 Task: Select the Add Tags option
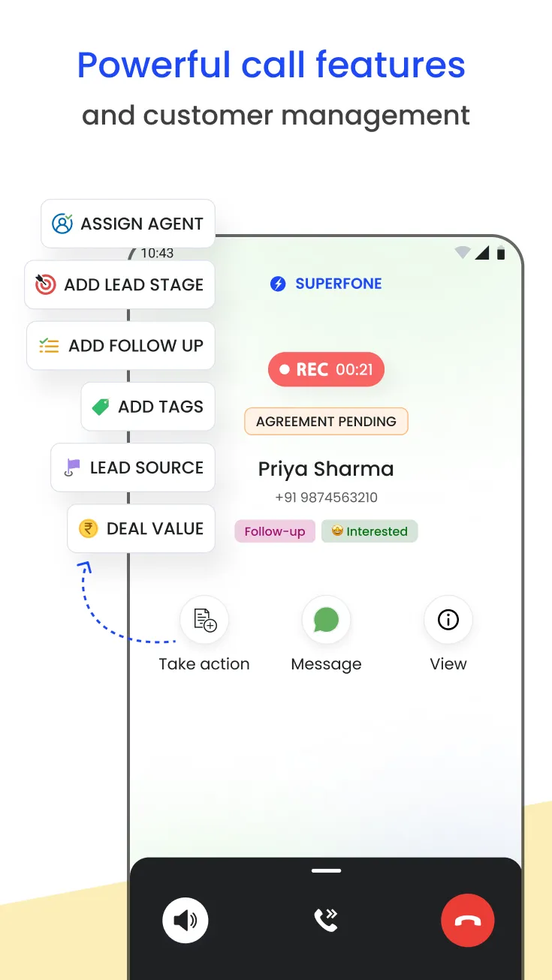147,406
